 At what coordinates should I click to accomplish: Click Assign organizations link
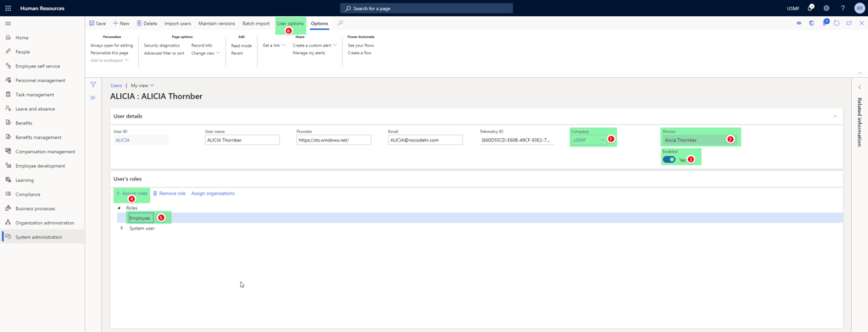[213, 193]
